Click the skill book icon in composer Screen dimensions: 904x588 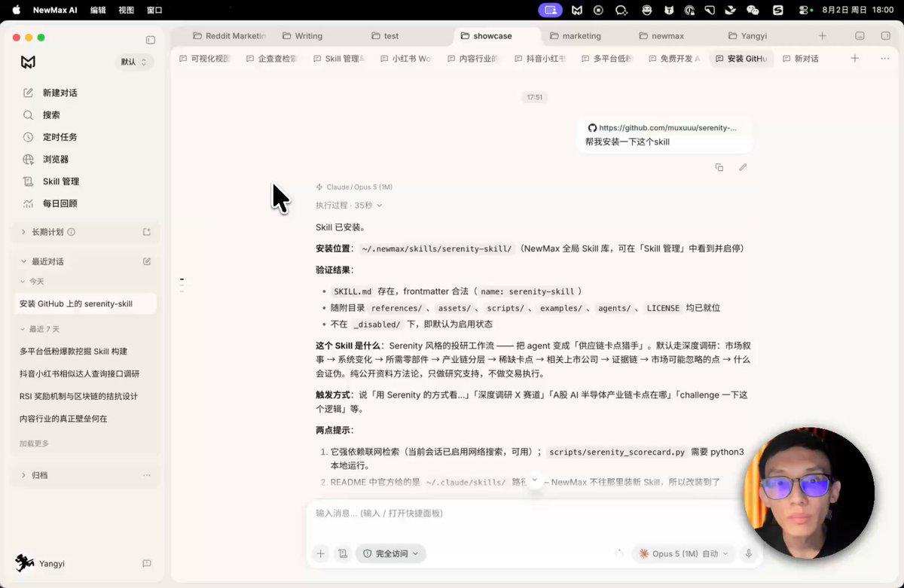[343, 553]
